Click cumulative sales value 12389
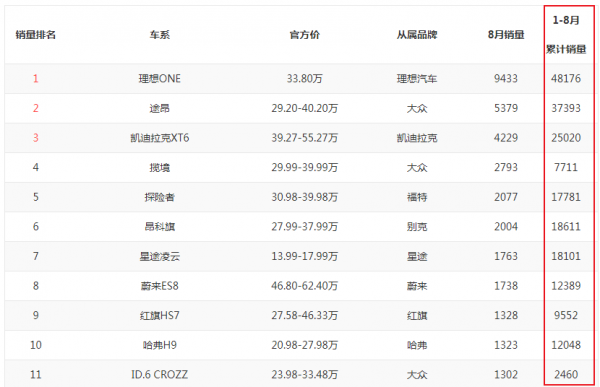Screen dimensions: 600x387 click(566, 286)
